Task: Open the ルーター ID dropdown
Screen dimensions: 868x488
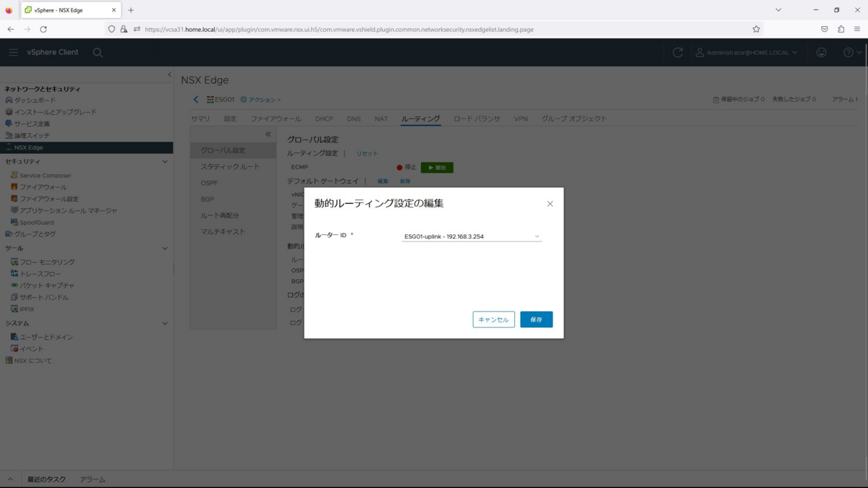Action: (x=472, y=236)
